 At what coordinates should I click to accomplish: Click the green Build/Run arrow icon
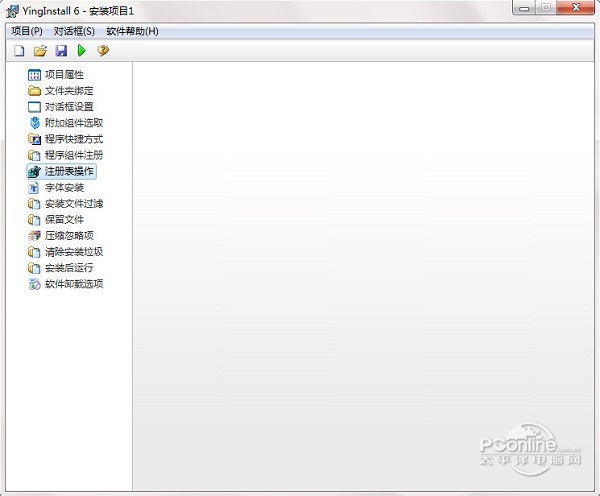[82, 51]
